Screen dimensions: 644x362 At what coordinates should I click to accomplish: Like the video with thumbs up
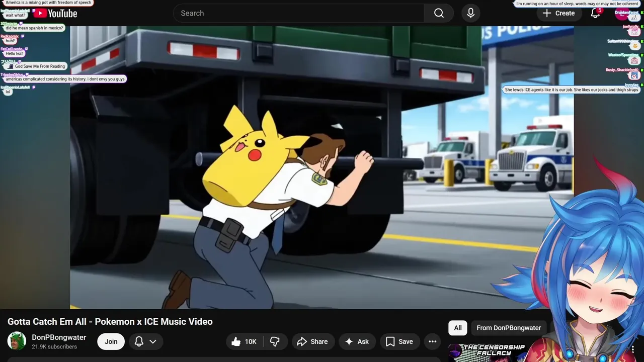point(244,341)
